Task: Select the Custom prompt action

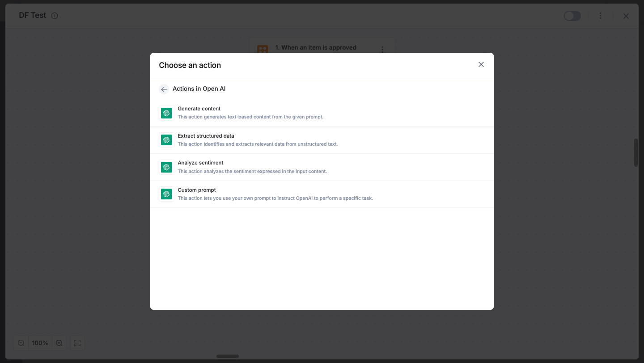Action: (x=322, y=194)
